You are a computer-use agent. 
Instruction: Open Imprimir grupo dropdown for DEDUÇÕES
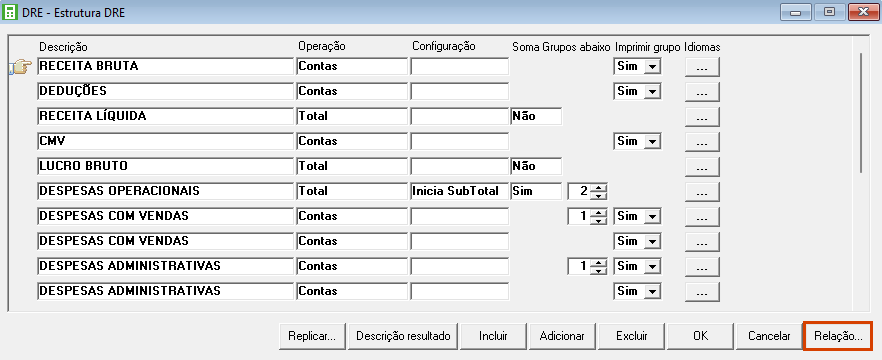pos(652,92)
